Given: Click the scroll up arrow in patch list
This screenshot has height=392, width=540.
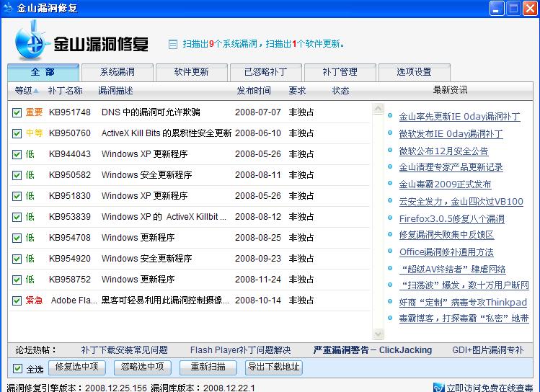Looking at the screenshot, I should click(378, 109).
